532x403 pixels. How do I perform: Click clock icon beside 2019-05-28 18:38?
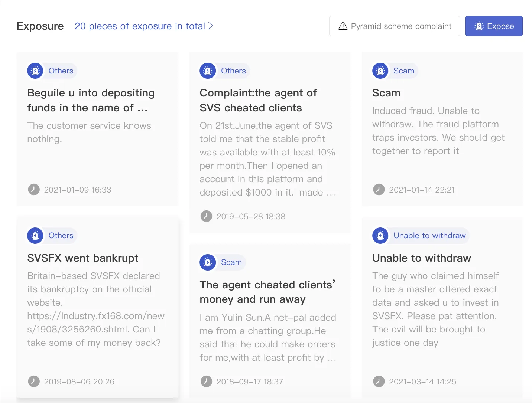(x=206, y=216)
